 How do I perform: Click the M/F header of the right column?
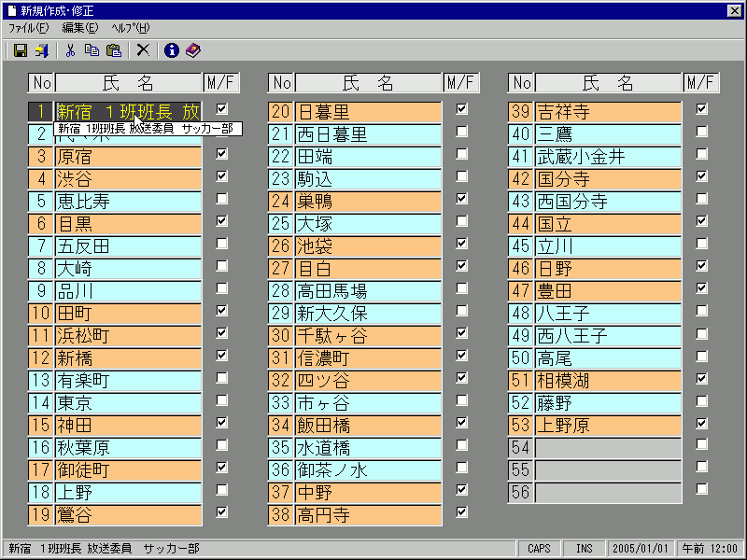click(x=701, y=83)
